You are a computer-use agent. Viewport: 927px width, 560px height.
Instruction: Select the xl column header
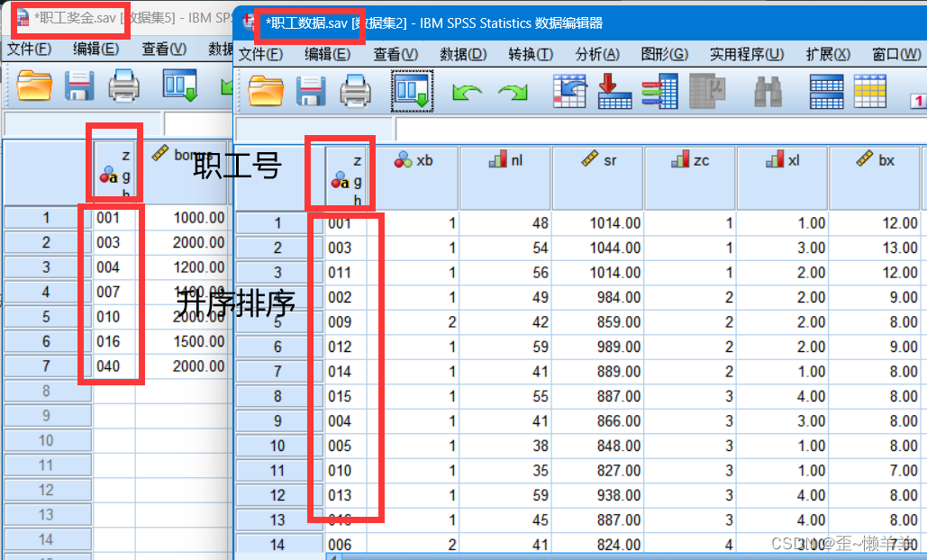pos(782,177)
